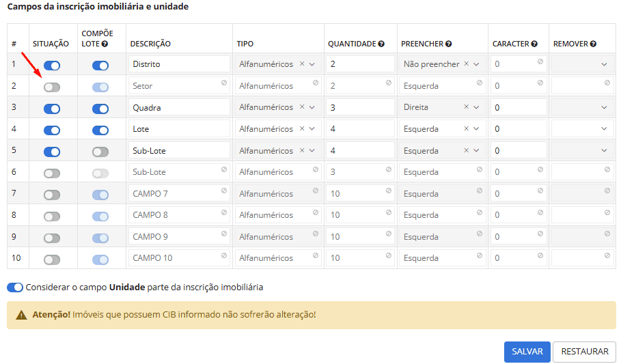
Task: Turn off Compõe Lote for Lote row
Action: (100, 130)
